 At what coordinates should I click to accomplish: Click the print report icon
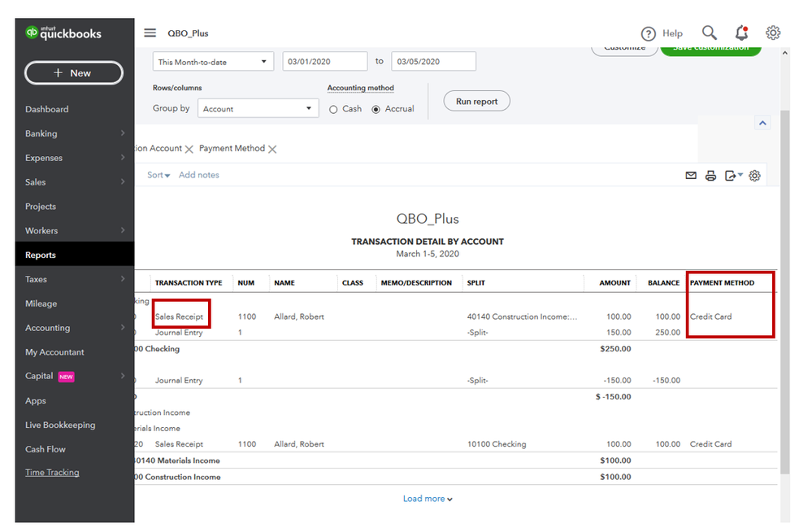710,176
